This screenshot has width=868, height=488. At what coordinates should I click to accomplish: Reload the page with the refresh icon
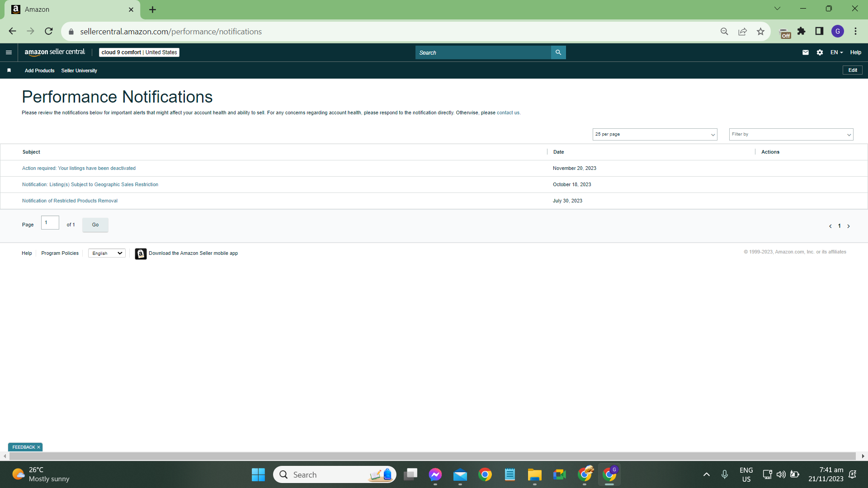click(49, 31)
